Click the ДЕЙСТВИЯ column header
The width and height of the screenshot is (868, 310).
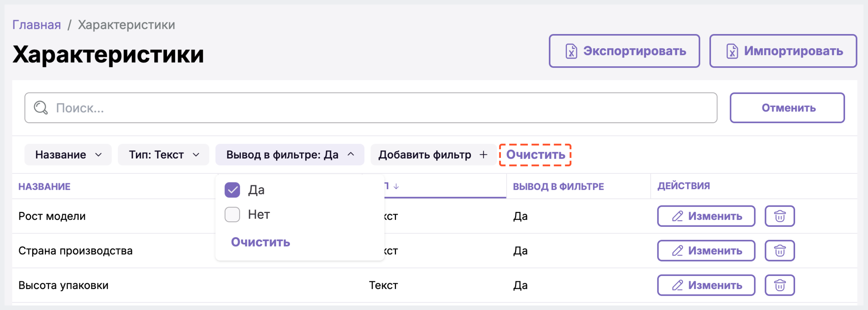(x=684, y=186)
